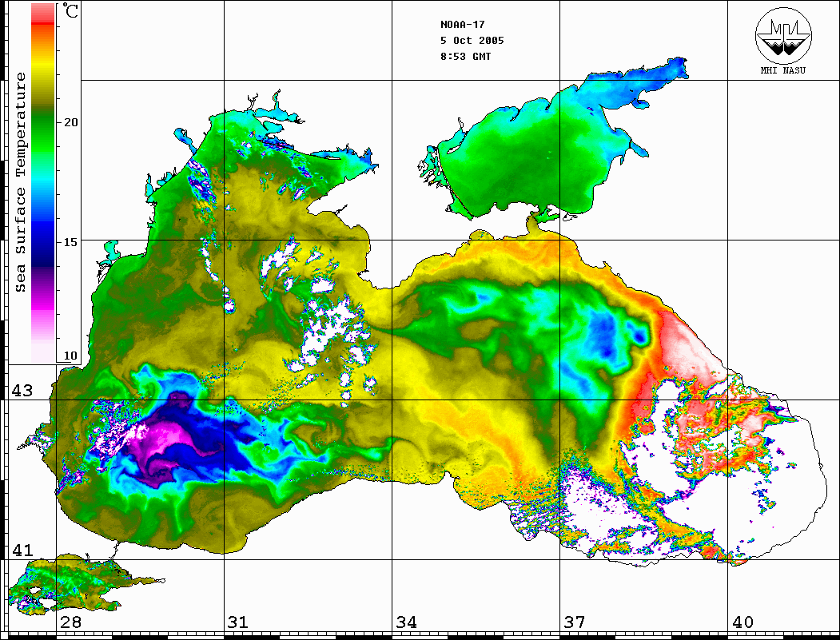Click the latitude label '43'
840x640 pixels.
pos(22,391)
